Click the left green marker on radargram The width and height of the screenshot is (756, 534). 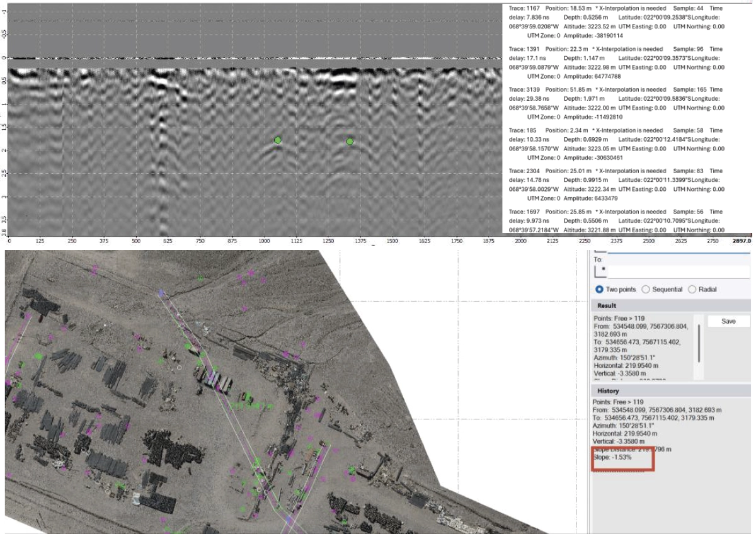tap(277, 140)
